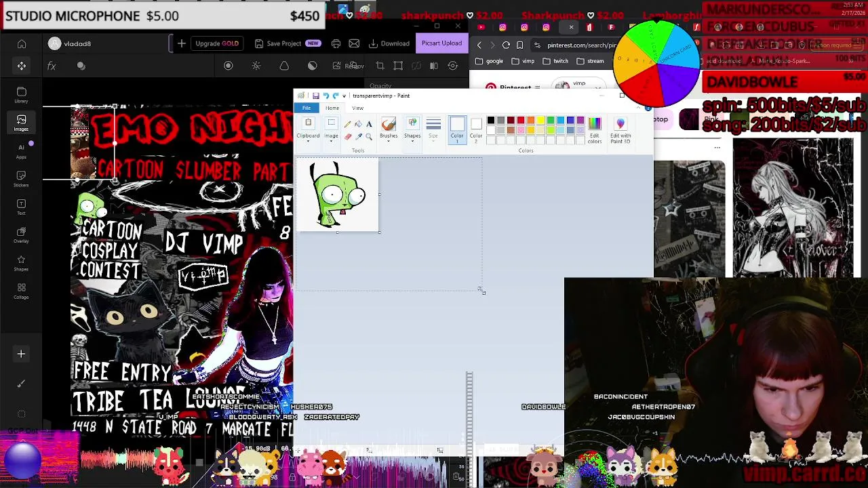Image resolution: width=868 pixels, height=488 pixels.
Task: Click the browser reload button
Action: click(x=506, y=45)
